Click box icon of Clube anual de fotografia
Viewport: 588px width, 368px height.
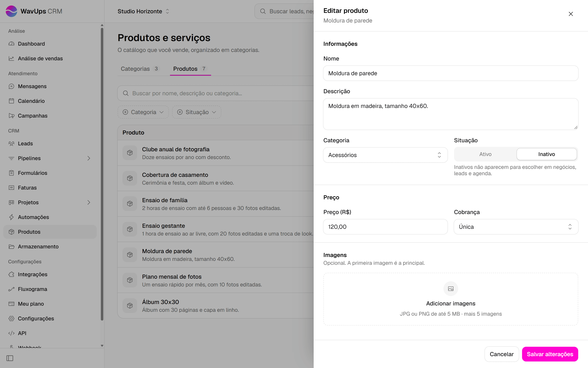point(130,153)
